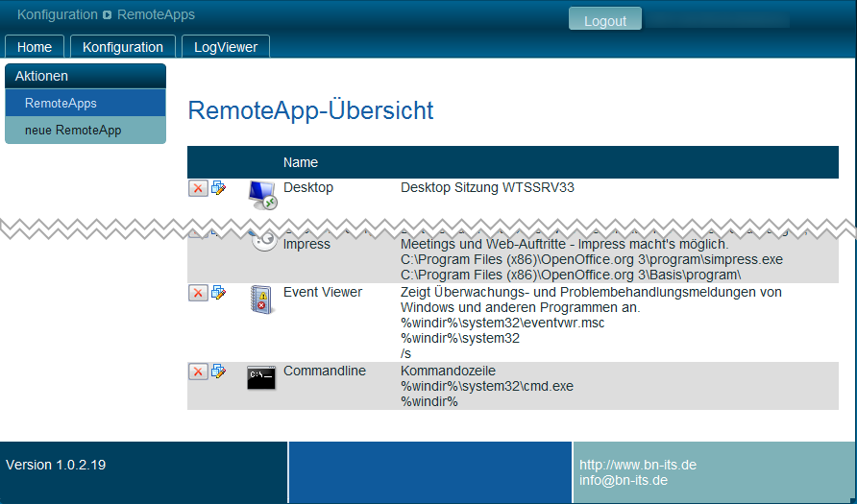Click the RemoteApps breadcrumb

pos(156,14)
